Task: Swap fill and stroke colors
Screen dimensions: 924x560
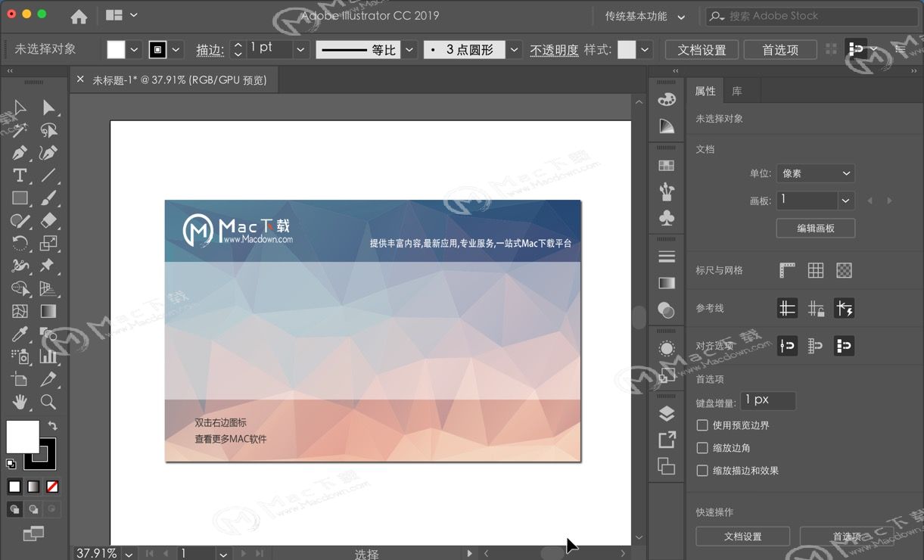Action: (x=52, y=426)
